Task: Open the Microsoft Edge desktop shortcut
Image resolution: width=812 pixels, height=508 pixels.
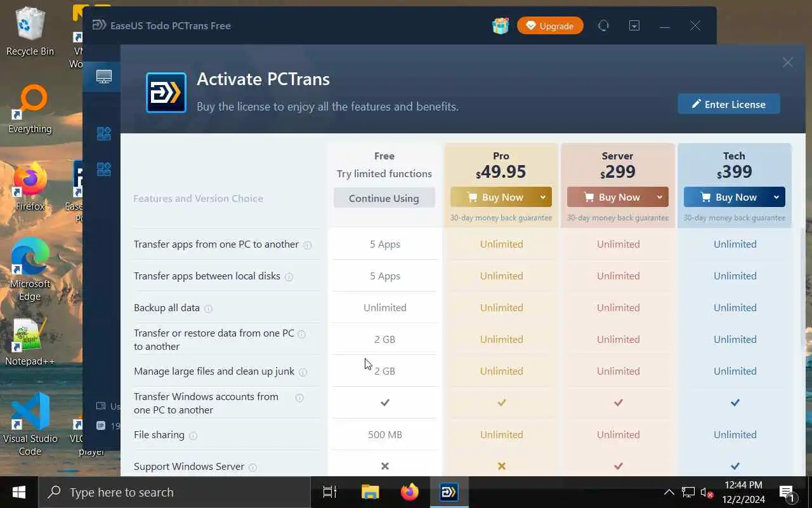Action: 30,270
